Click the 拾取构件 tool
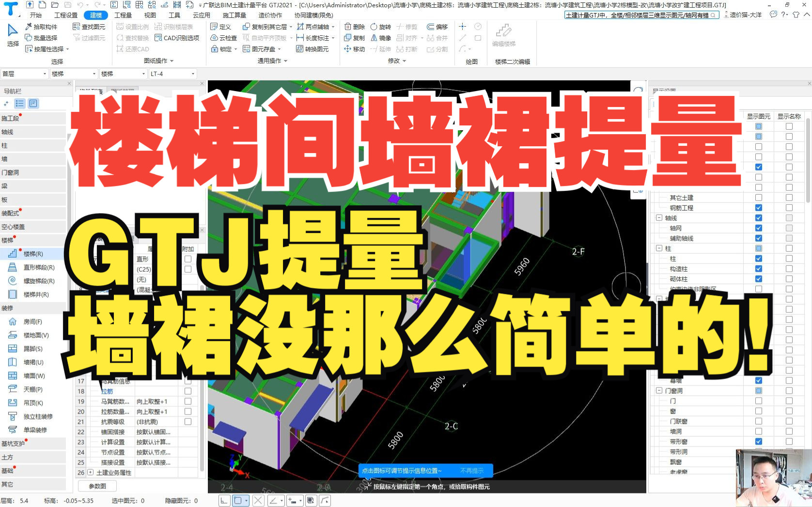Screen dimensions: 812x507 [41, 27]
